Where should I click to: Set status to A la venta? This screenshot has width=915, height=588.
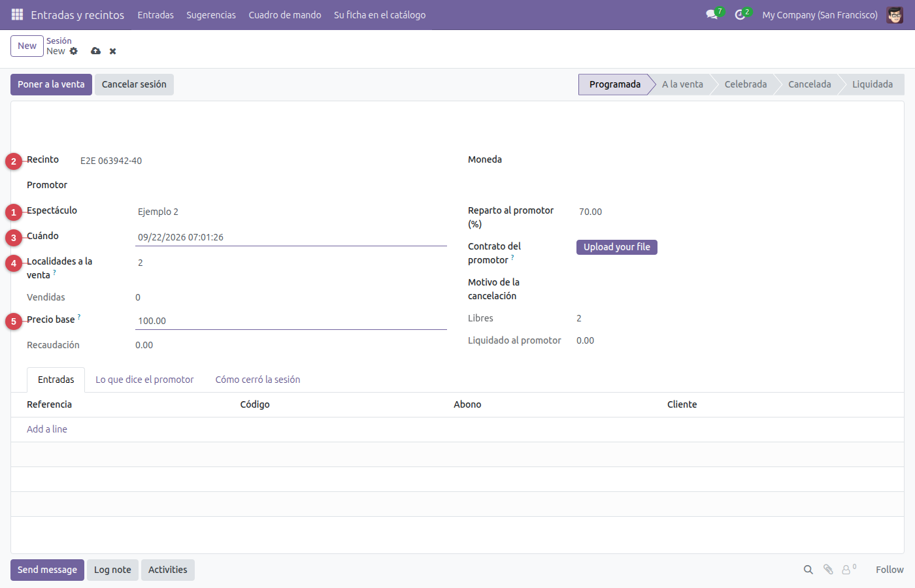point(682,84)
